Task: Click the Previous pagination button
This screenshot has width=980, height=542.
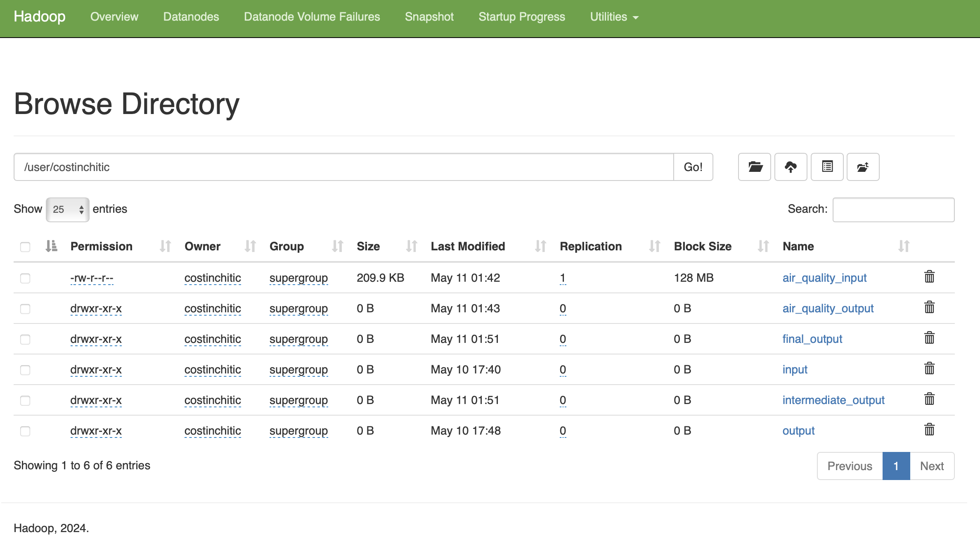Action: 850,466
